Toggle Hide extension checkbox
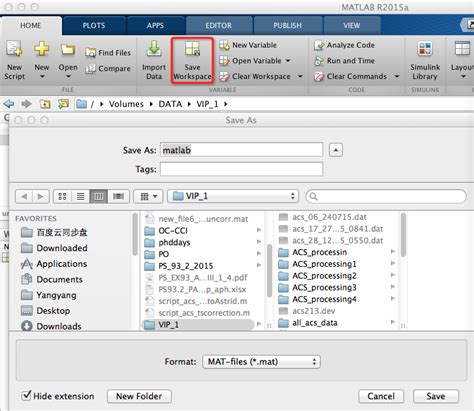The height and width of the screenshot is (411, 474). click(x=26, y=396)
